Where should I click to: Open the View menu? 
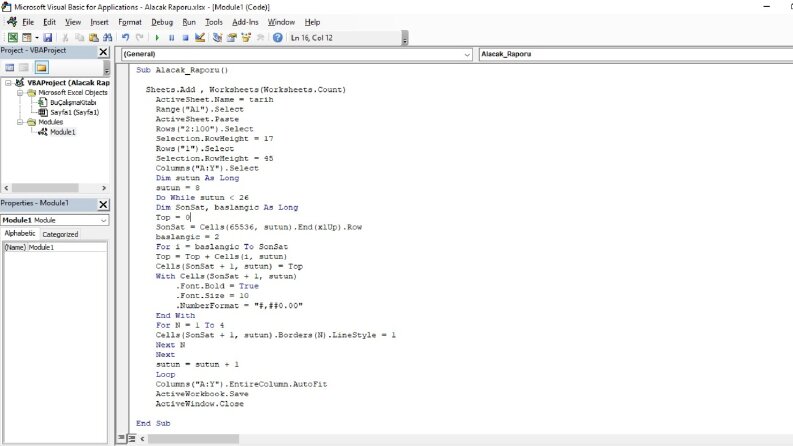(73, 22)
